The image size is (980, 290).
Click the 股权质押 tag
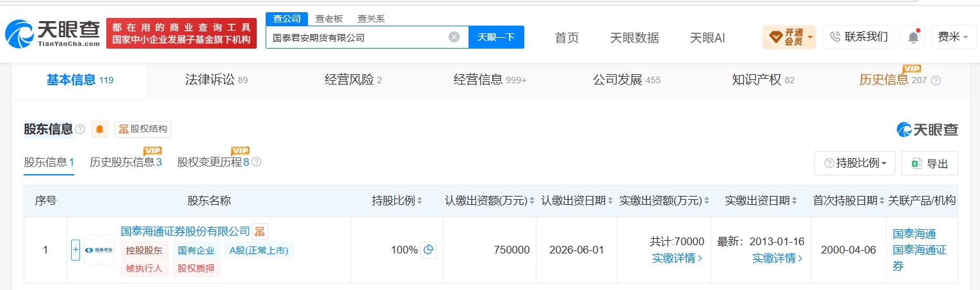coord(197,268)
